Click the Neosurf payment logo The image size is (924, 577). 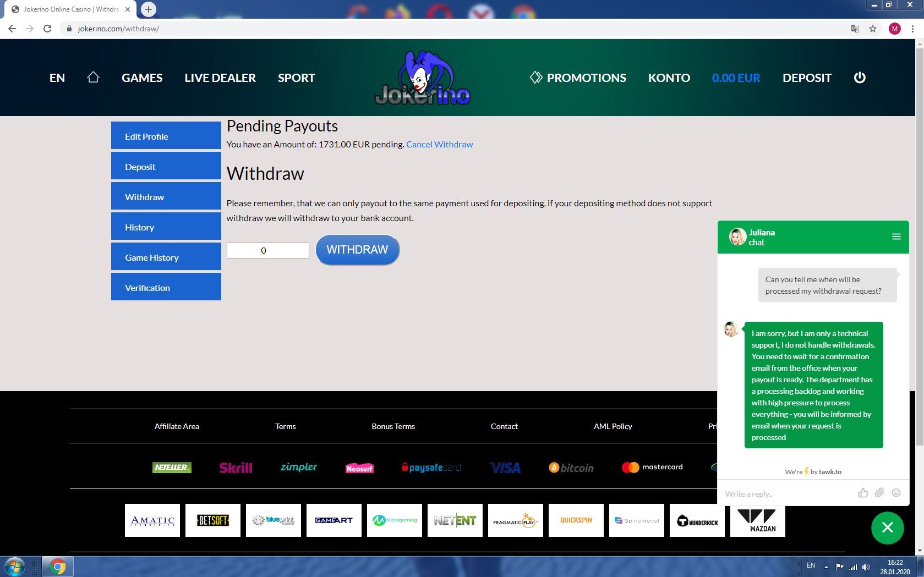click(x=359, y=468)
